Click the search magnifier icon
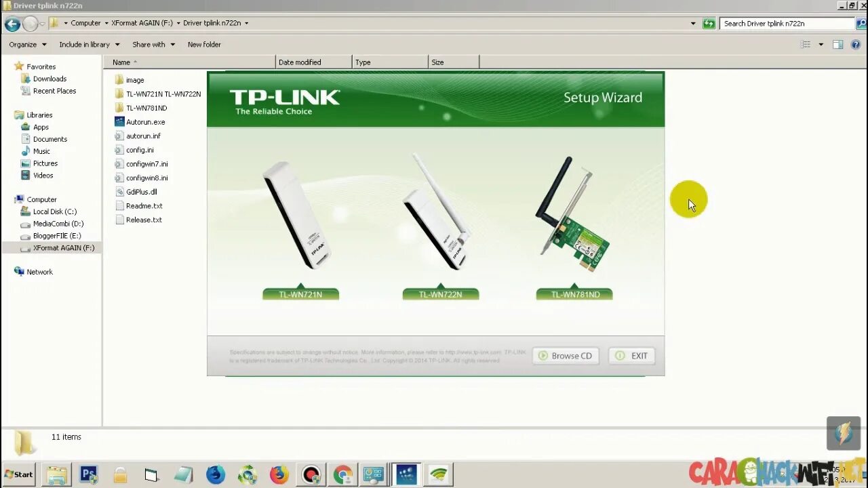The height and width of the screenshot is (488, 868). pos(861,23)
